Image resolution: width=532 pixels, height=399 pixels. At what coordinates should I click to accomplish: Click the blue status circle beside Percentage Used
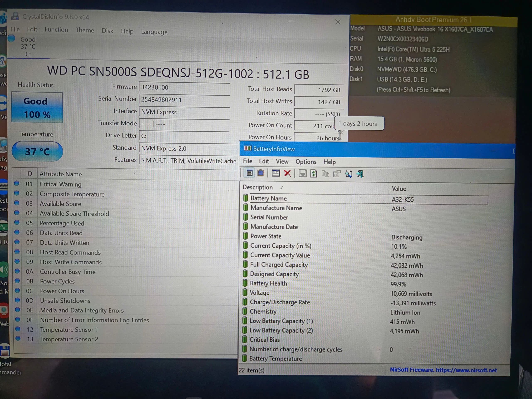[x=17, y=223]
